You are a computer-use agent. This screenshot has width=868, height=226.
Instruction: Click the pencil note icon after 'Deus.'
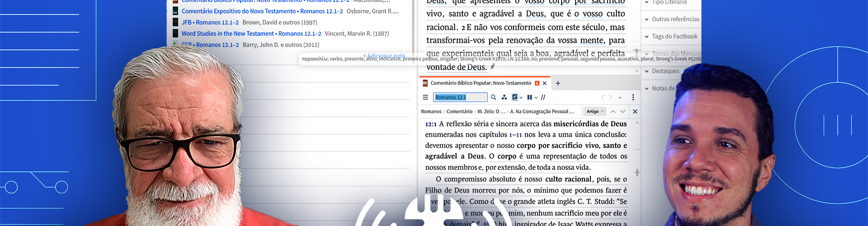[493, 67]
